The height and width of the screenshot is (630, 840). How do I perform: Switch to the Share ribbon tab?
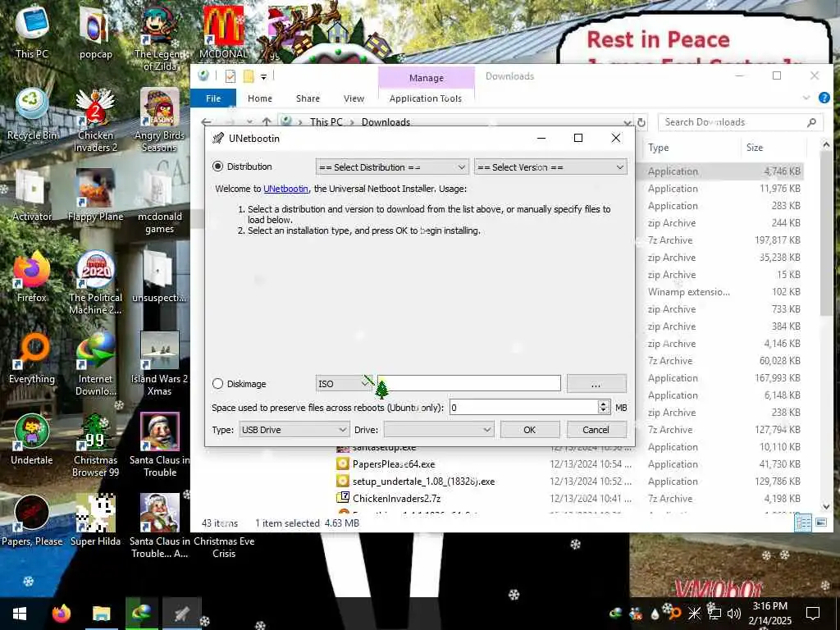tap(308, 98)
